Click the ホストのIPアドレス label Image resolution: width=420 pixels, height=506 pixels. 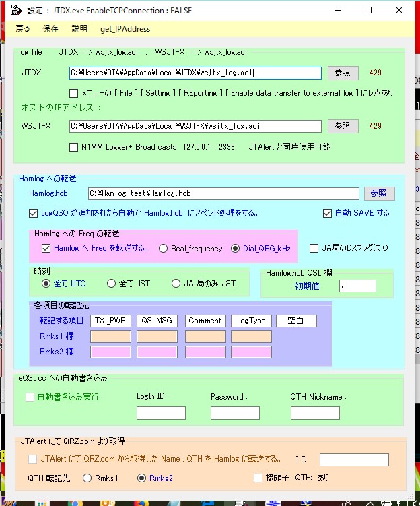(61, 108)
